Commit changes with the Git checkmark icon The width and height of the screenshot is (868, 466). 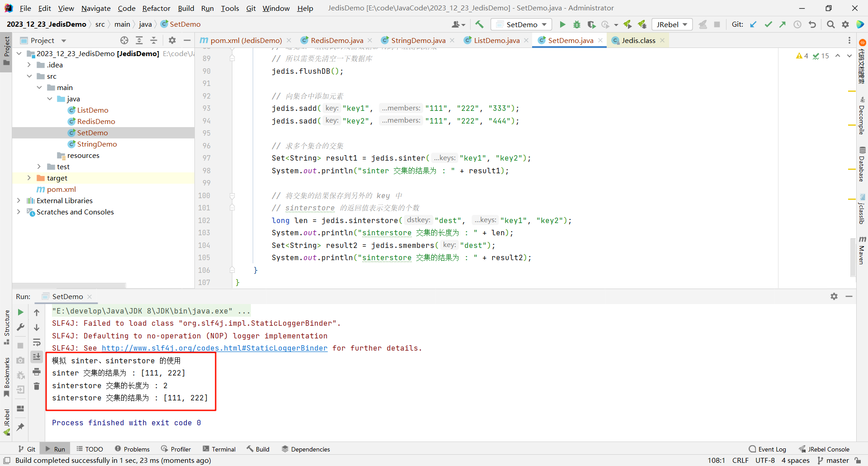pyautogui.click(x=768, y=24)
